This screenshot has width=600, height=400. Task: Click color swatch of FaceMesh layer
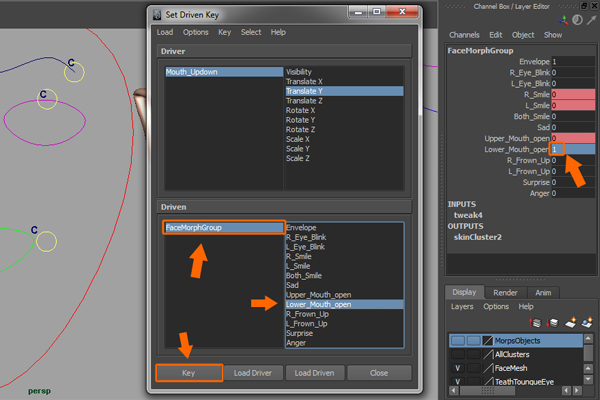tap(488, 368)
